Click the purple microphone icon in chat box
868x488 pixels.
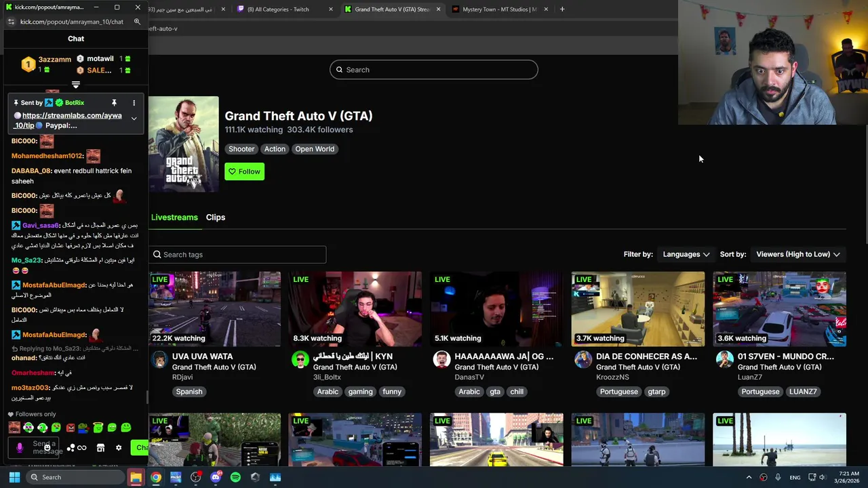[20, 448]
